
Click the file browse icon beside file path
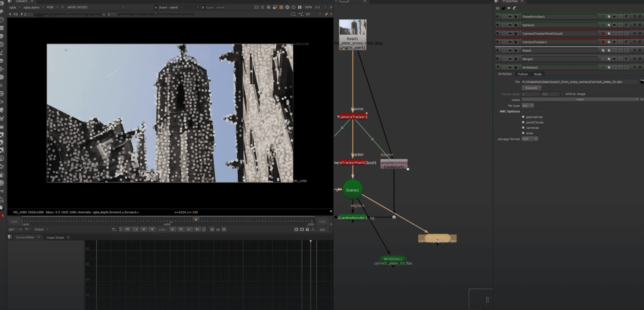pyautogui.click(x=642, y=82)
